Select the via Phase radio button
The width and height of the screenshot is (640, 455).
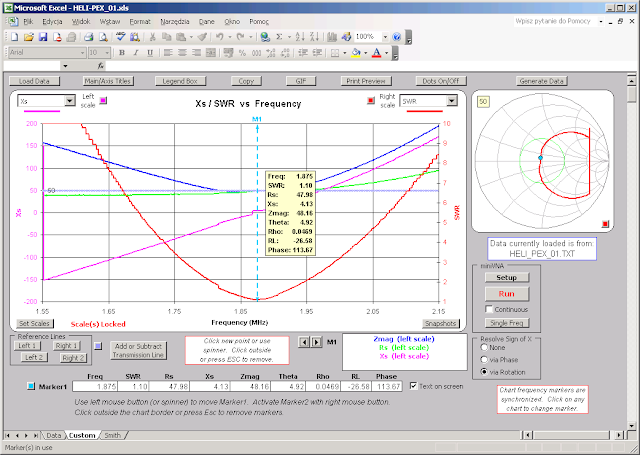click(484, 360)
